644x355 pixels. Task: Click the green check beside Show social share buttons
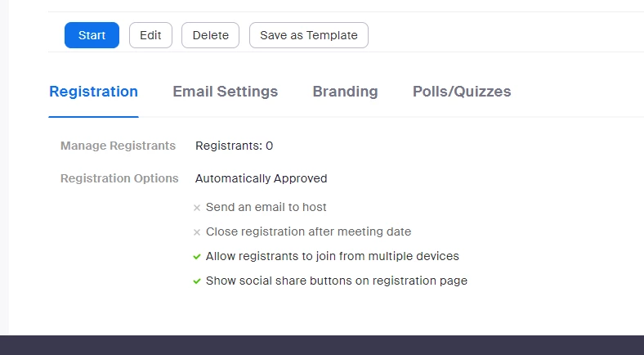coord(197,281)
